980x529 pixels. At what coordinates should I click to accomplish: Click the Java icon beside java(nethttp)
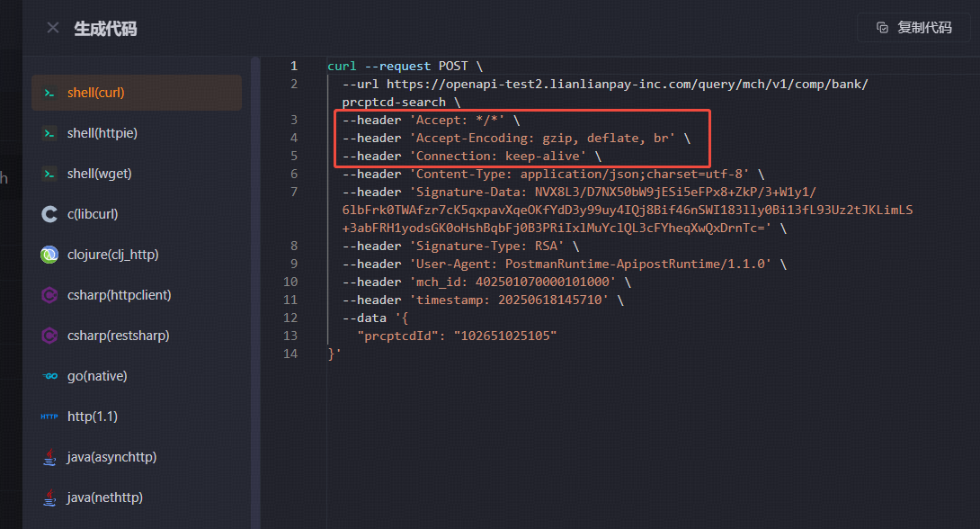click(49, 498)
